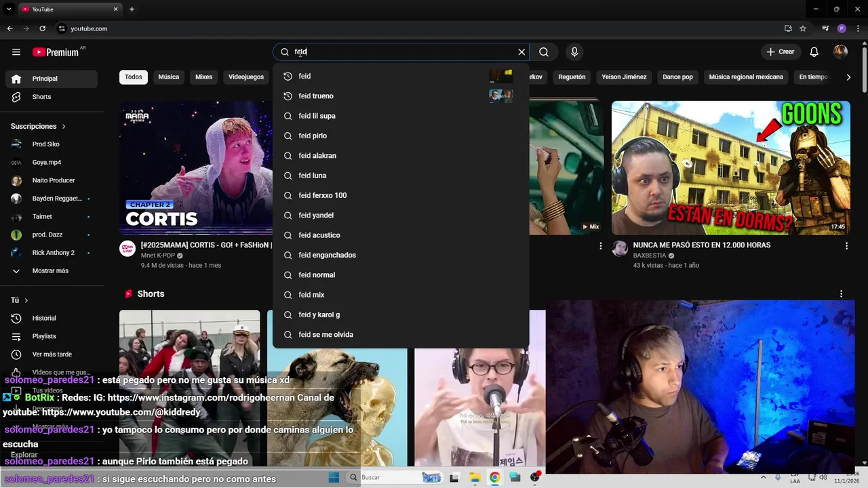Open the Shorts shelf options menu
The height and width of the screenshot is (488, 868).
click(x=842, y=294)
